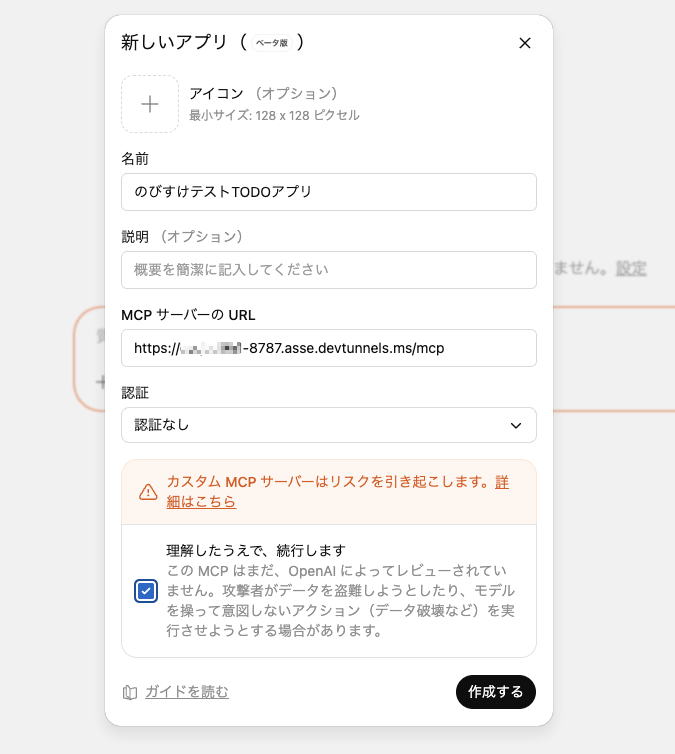Click the MCP サーバーの URL label
Image resolution: width=675 pixels, height=754 pixels.
tap(188, 315)
